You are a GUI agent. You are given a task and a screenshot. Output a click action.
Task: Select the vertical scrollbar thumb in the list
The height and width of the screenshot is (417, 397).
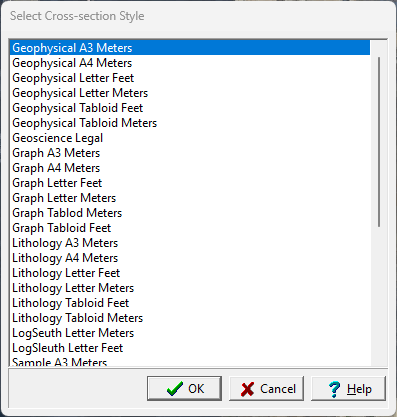[x=379, y=142]
